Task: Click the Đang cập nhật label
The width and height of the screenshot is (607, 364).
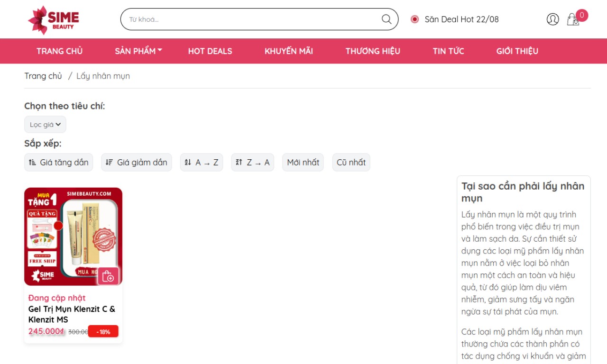Action: pos(57,298)
